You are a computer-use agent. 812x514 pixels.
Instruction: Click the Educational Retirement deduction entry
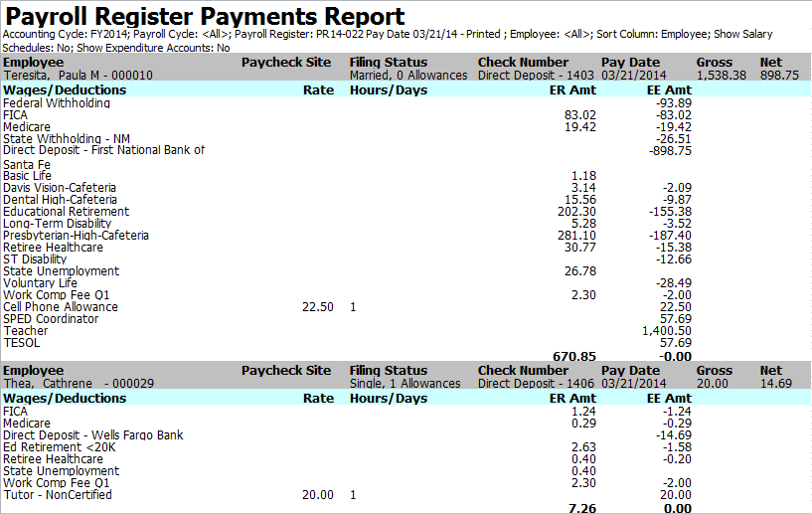click(66, 212)
